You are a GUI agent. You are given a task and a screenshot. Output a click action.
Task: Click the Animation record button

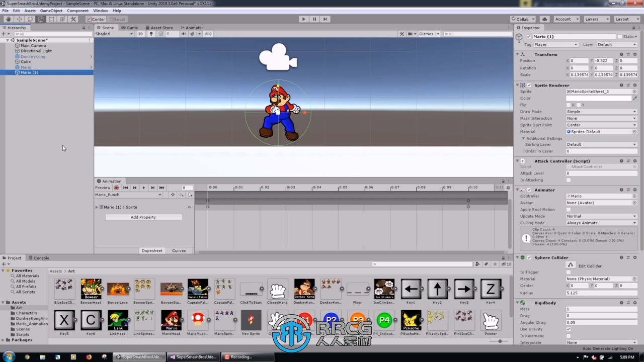pos(116,188)
